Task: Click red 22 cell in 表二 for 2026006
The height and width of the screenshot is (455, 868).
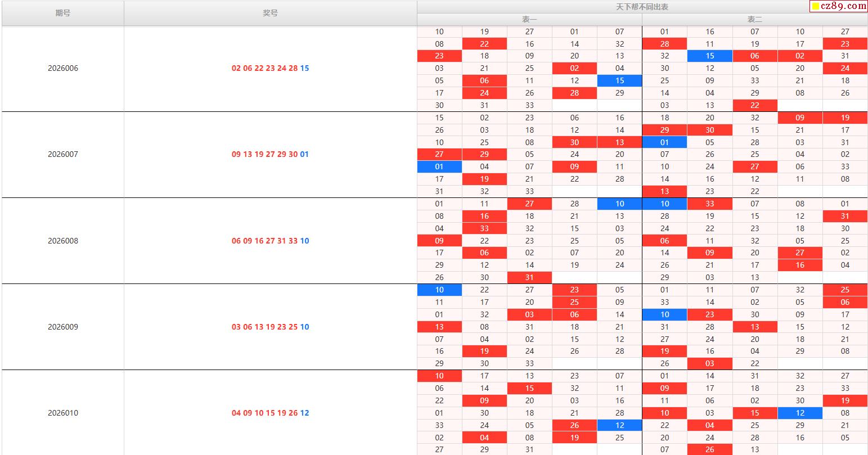Action: click(754, 105)
